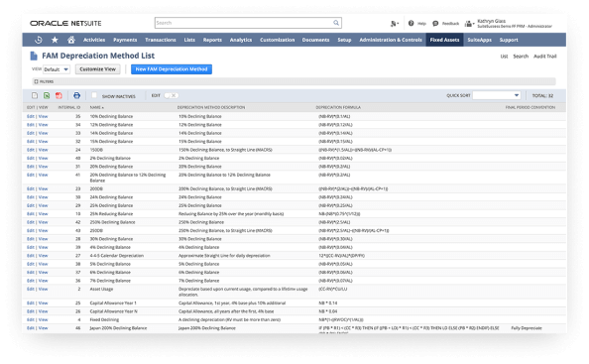Click the Customize View button
Screen dimensions: 589x364
pyautogui.click(x=97, y=69)
